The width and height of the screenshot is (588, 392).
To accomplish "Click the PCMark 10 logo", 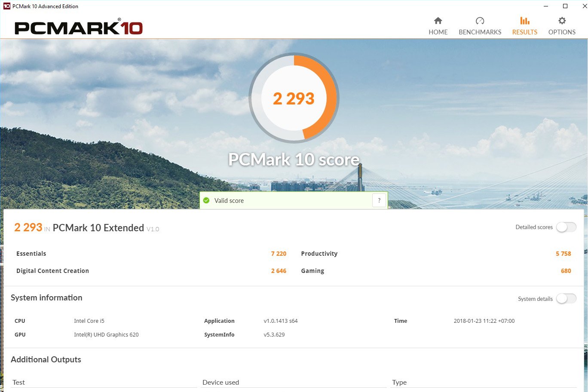I will pyautogui.click(x=79, y=28).
